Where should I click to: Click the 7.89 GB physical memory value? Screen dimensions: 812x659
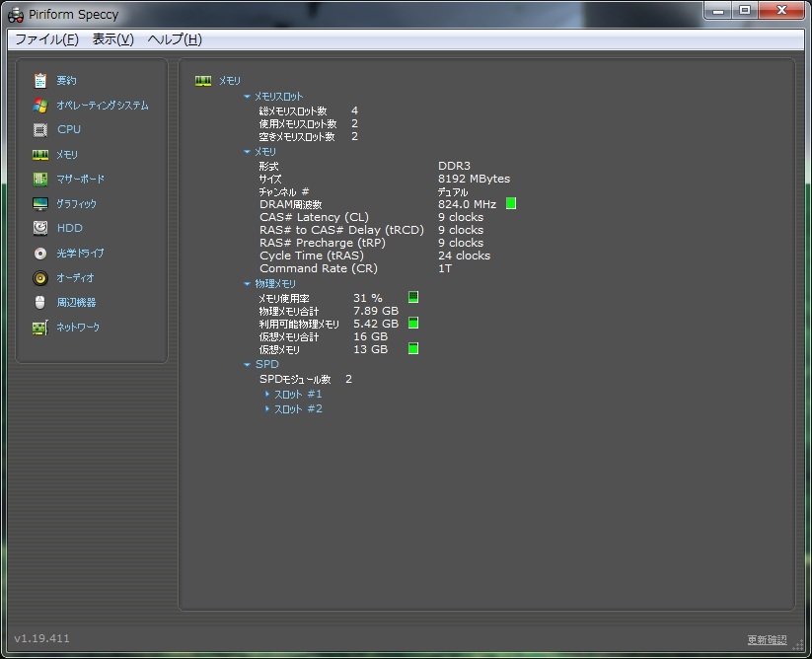pos(376,311)
